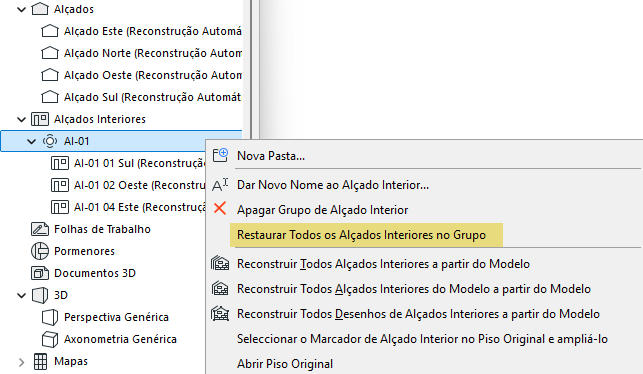Open the Alçado Norte tree item

click(x=153, y=53)
